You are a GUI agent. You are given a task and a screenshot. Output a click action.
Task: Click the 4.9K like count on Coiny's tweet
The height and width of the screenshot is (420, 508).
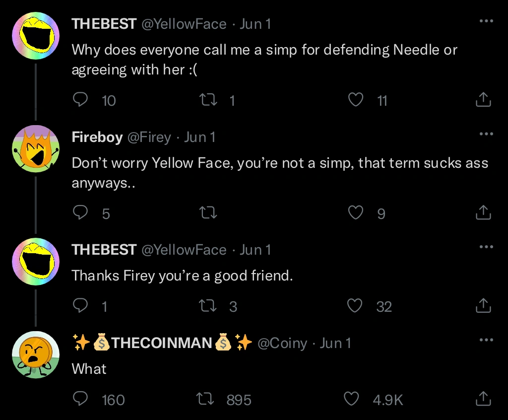[387, 399]
